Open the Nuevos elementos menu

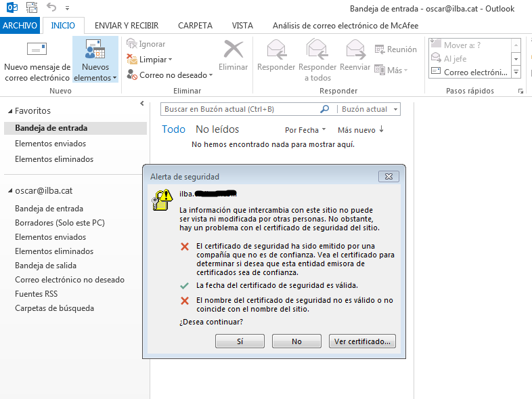95,60
